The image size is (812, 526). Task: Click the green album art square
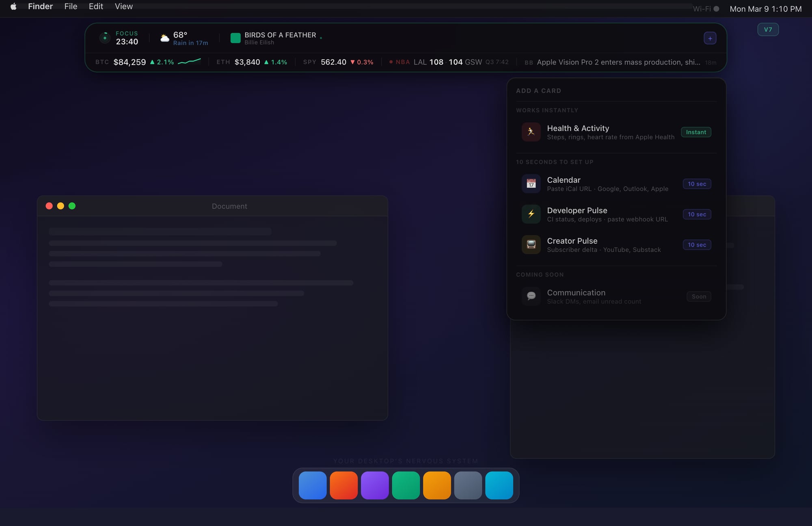[235, 38]
